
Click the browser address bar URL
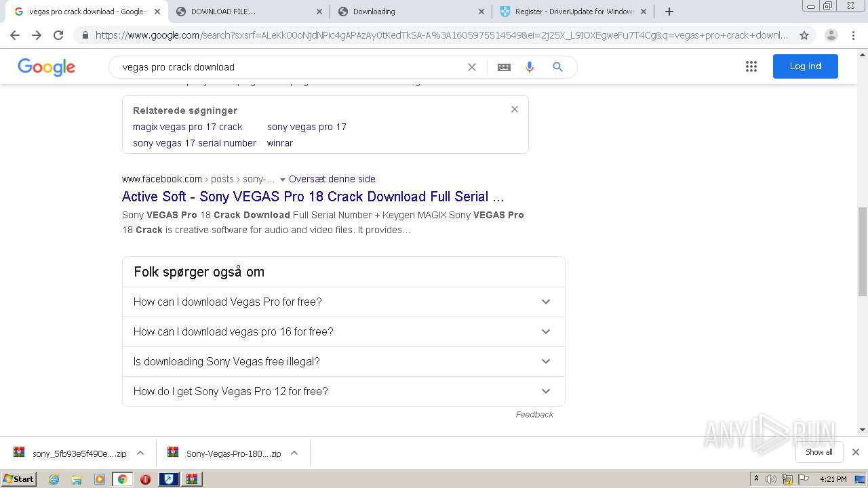click(442, 35)
